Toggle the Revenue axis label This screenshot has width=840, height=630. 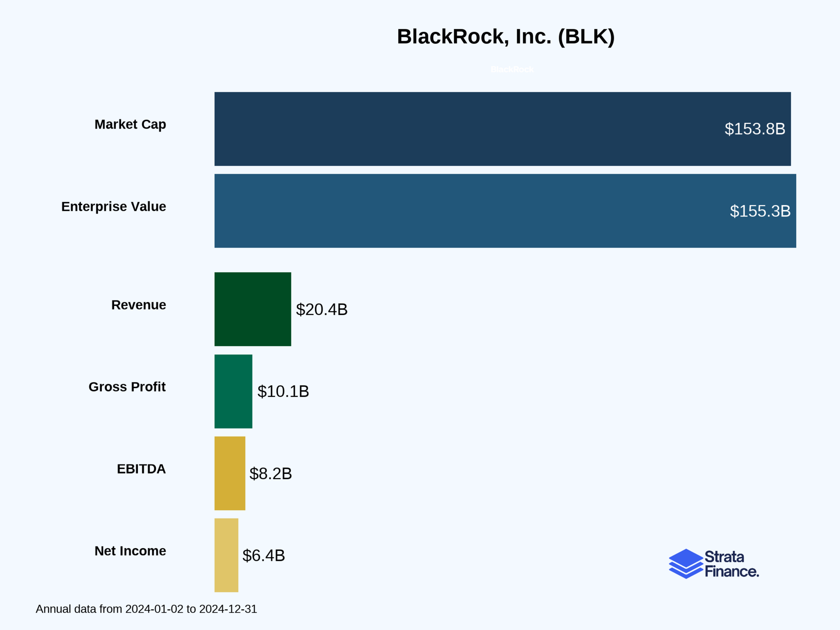138,305
